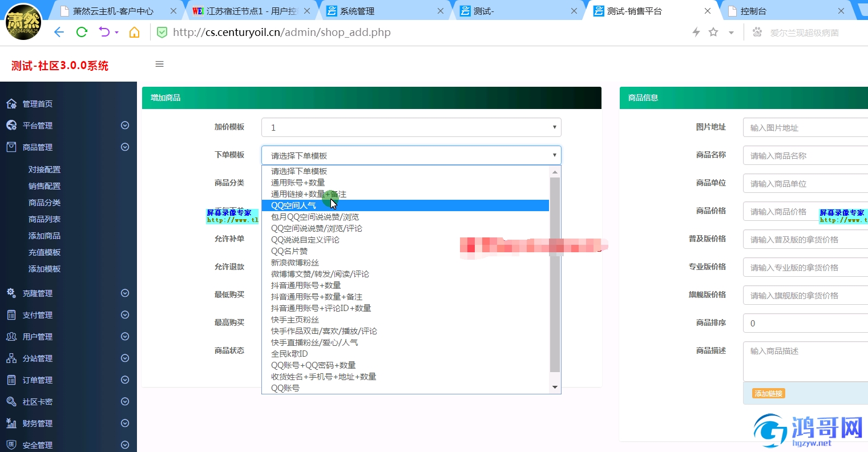
Task: Open the browser home page icon
Action: [134, 33]
